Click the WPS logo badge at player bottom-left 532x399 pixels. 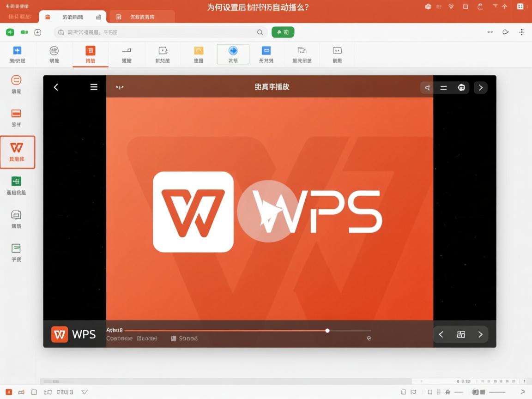(x=60, y=334)
